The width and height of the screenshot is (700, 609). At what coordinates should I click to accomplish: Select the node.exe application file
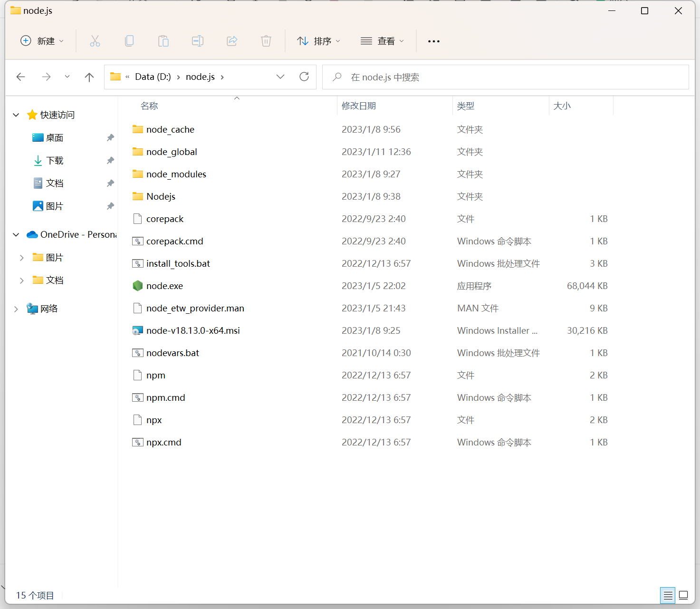click(x=164, y=286)
